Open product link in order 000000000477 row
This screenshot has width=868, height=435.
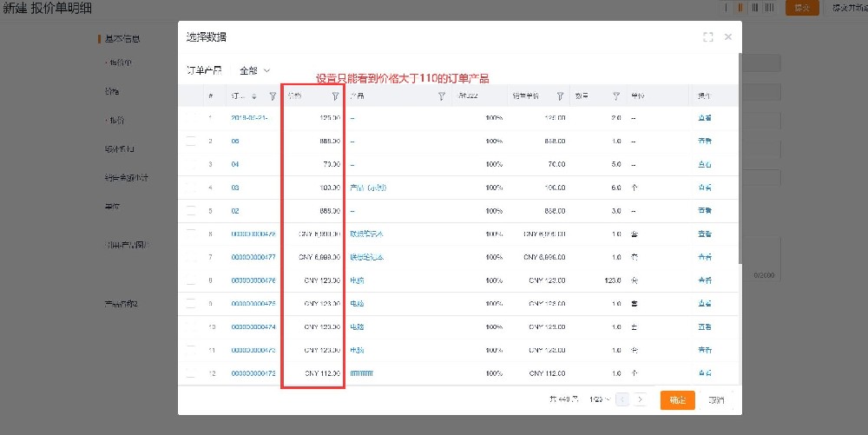coord(366,257)
